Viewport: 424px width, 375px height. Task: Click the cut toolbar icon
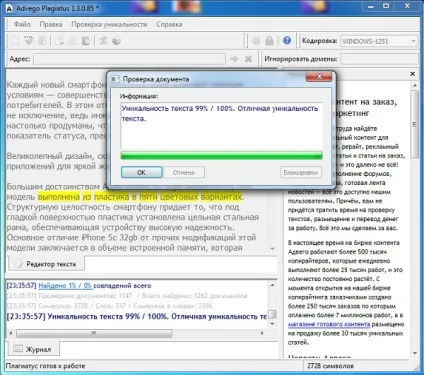[x=59, y=41]
